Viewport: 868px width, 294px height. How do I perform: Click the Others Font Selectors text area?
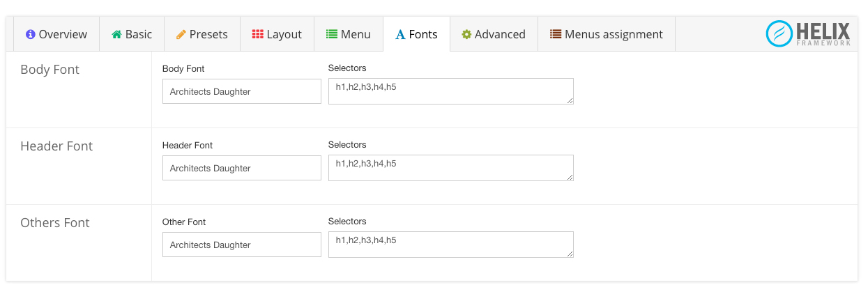point(450,245)
